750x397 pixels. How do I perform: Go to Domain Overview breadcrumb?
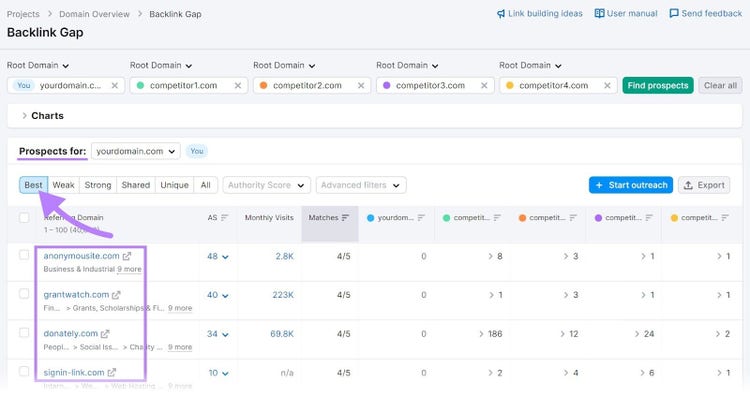[94, 14]
